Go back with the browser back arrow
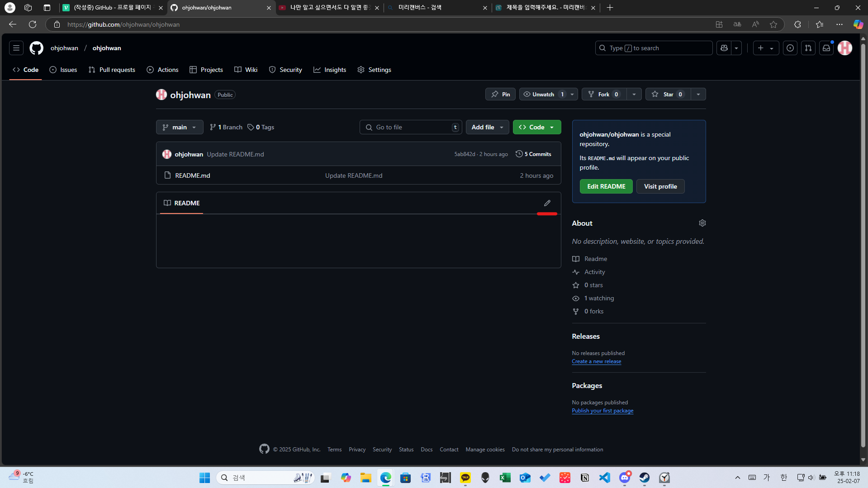Viewport: 868px width, 488px height. coord(13,24)
